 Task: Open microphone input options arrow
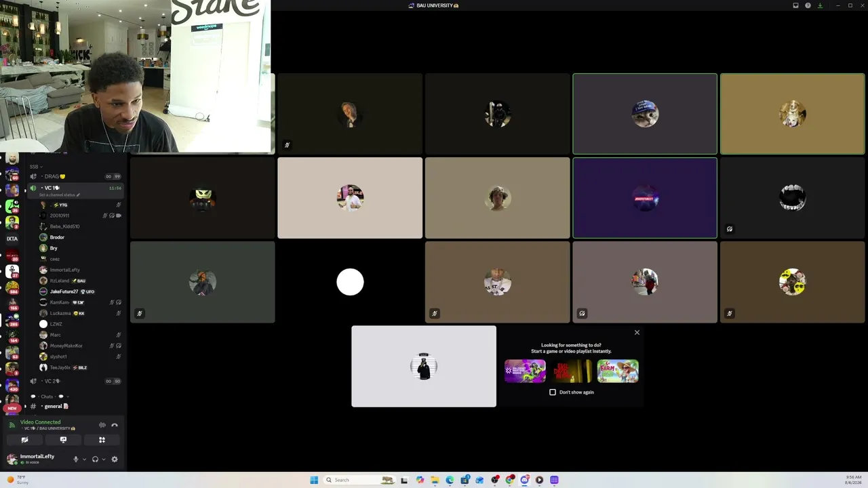click(x=84, y=459)
